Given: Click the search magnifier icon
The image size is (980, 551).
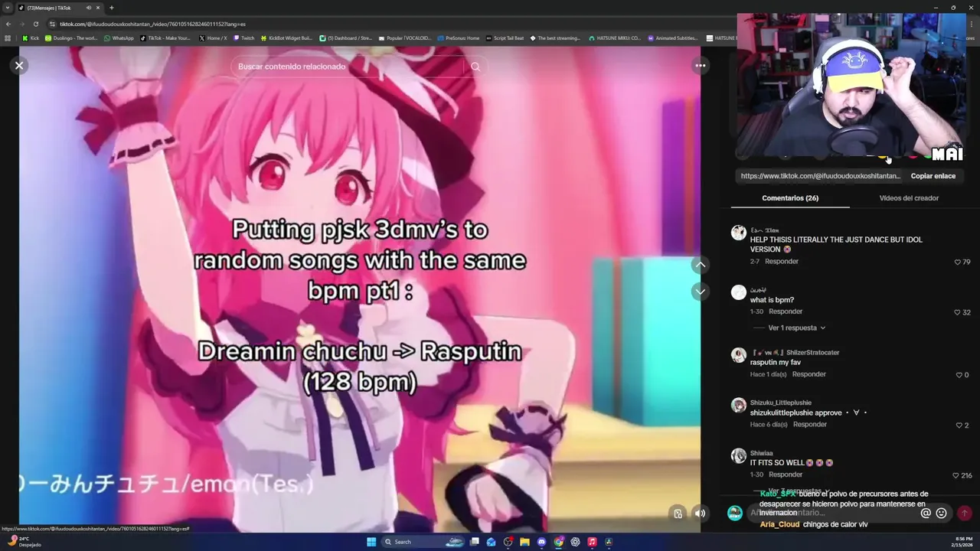Looking at the screenshot, I should [x=475, y=67].
